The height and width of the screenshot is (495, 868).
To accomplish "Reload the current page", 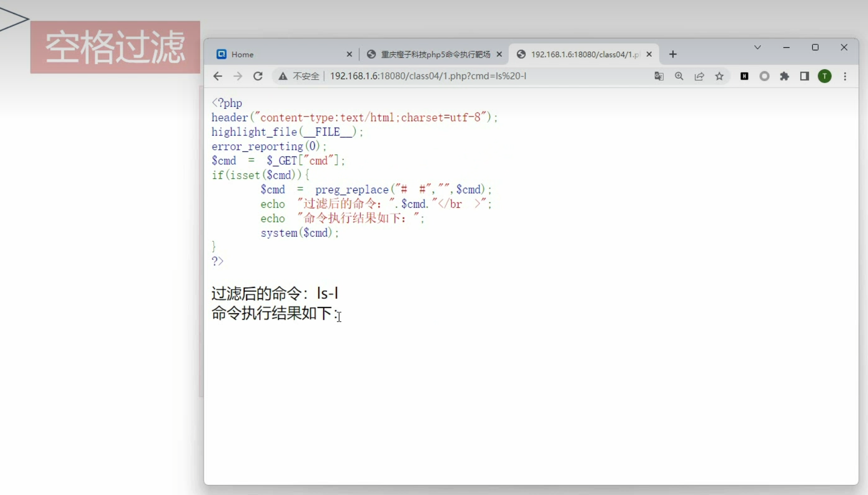I will click(x=258, y=76).
